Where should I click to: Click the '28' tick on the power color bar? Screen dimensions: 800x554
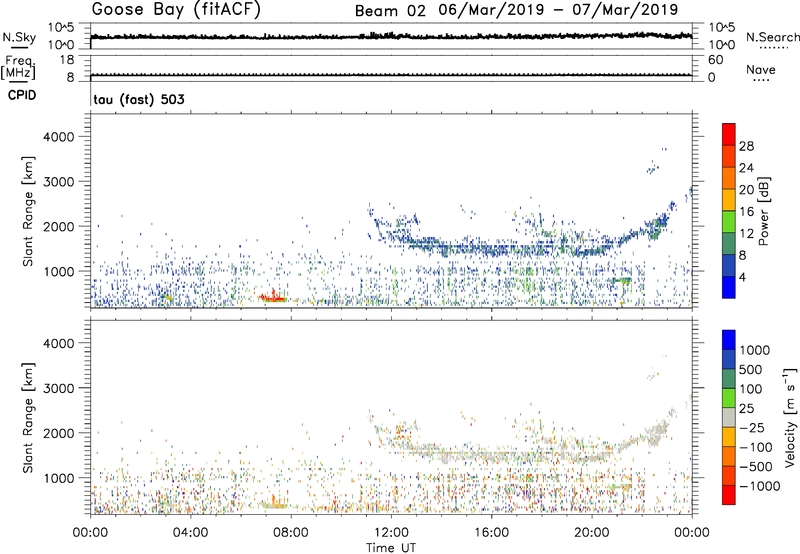[x=746, y=146]
